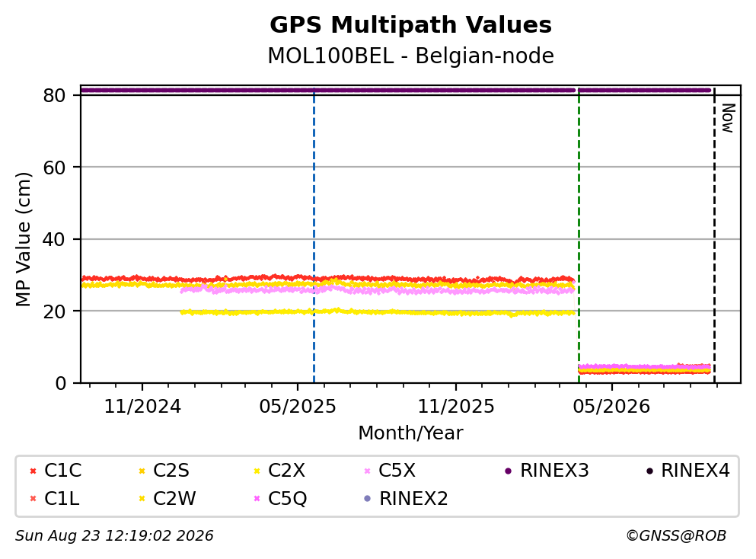Click the C2S orange legend marker
This screenshot has height=559, width=756.
[x=142, y=471]
